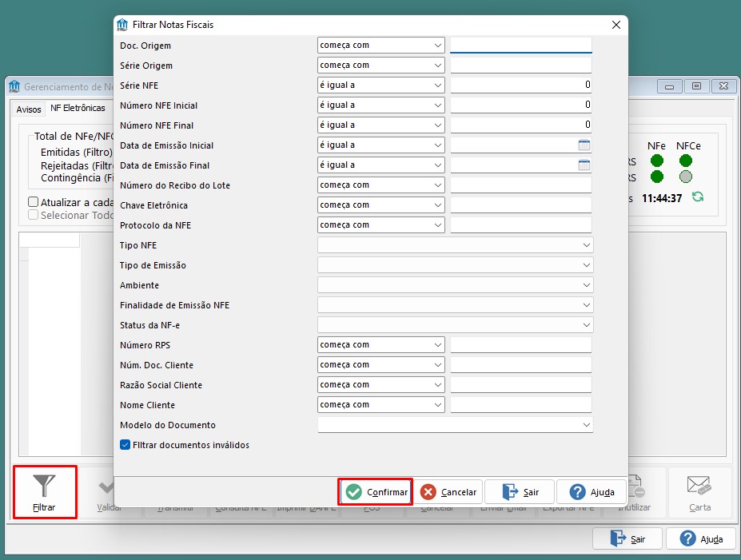Click the Série NFE value field
741x560 pixels.
(x=521, y=85)
